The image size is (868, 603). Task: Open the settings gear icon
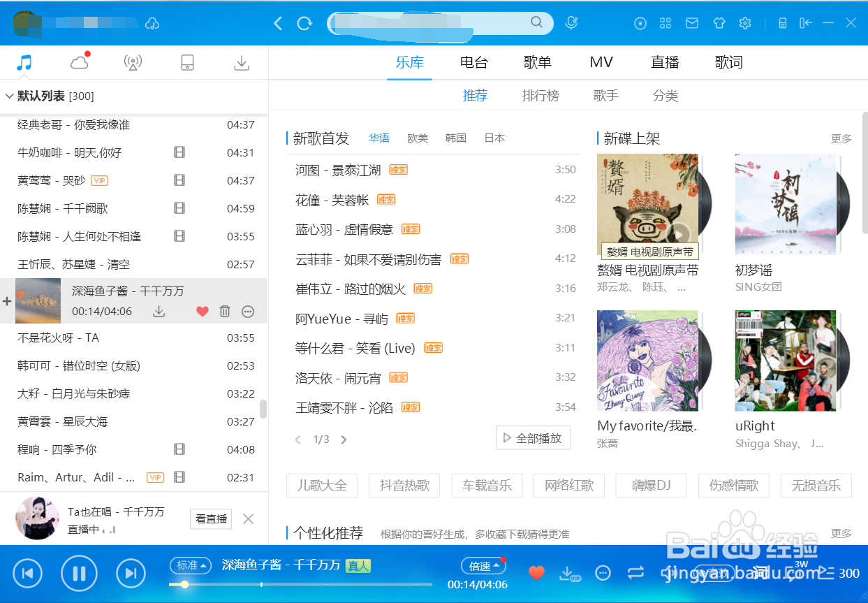pyautogui.click(x=745, y=24)
